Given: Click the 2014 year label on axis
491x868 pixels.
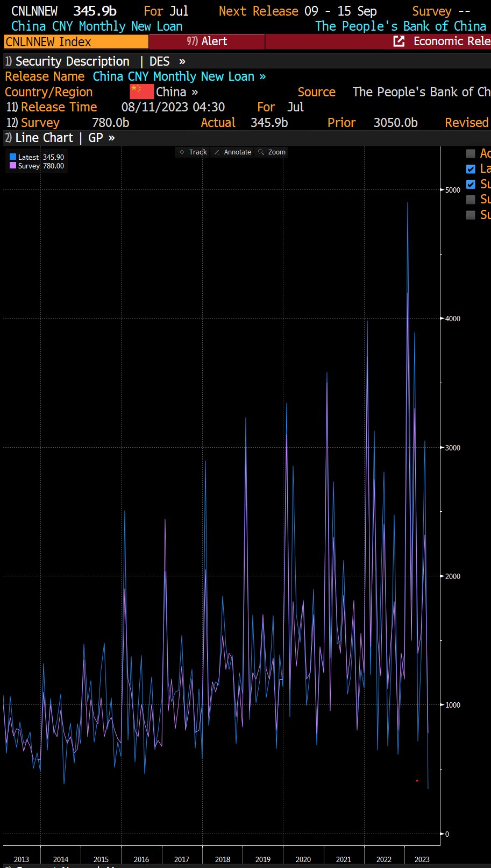Looking at the screenshot, I should pos(61,859).
